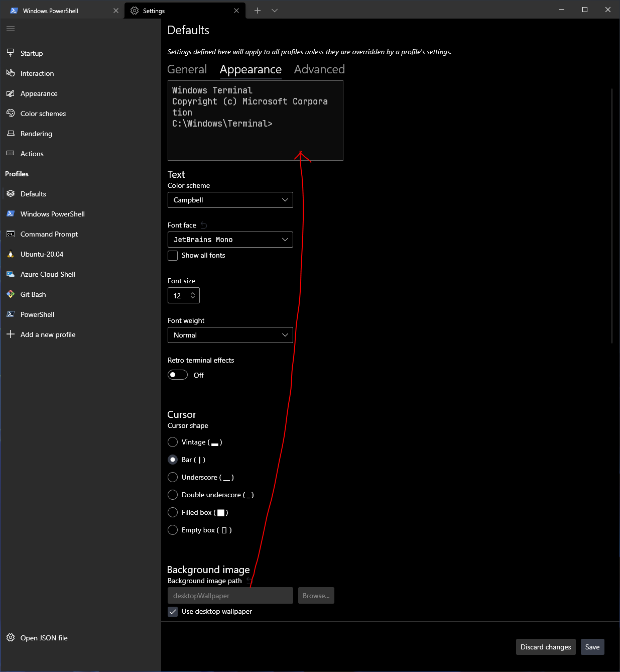The image size is (620, 672).
Task: Toggle Retro terminal effects switch
Action: [x=178, y=375]
